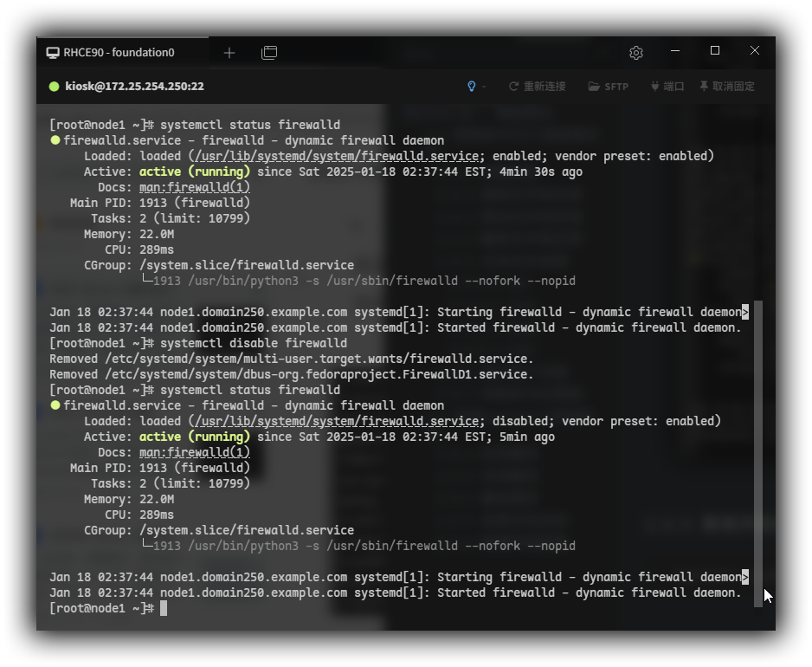Open the SFTP file transfer panel
812x667 pixels.
pos(609,87)
